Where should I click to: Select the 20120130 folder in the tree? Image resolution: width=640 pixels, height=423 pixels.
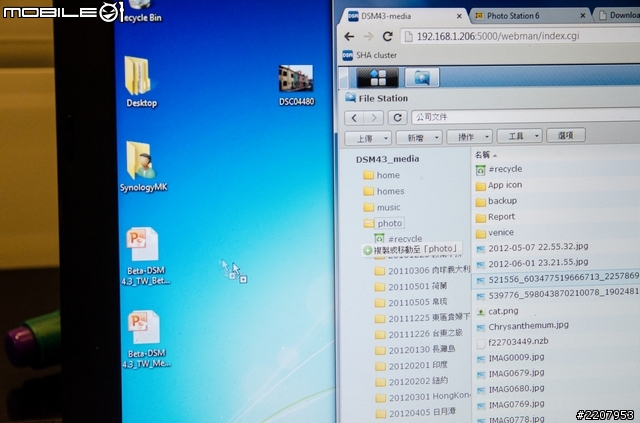pyautogui.click(x=415, y=350)
